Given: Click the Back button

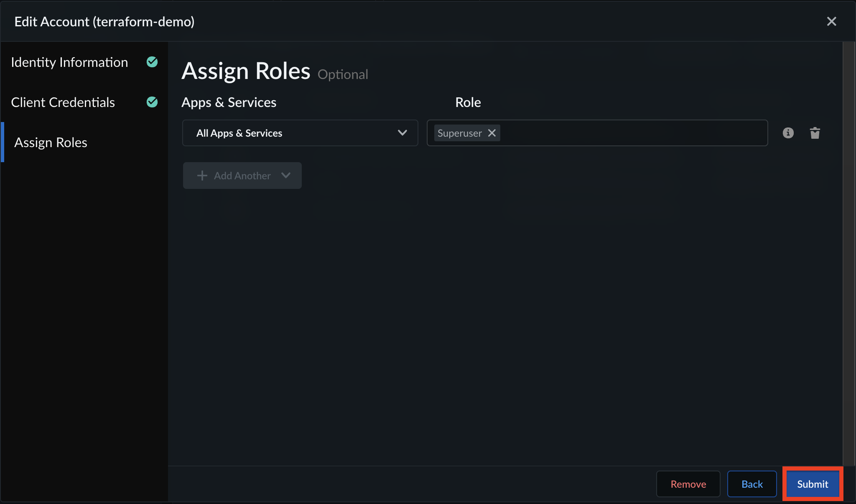Looking at the screenshot, I should tap(752, 484).
